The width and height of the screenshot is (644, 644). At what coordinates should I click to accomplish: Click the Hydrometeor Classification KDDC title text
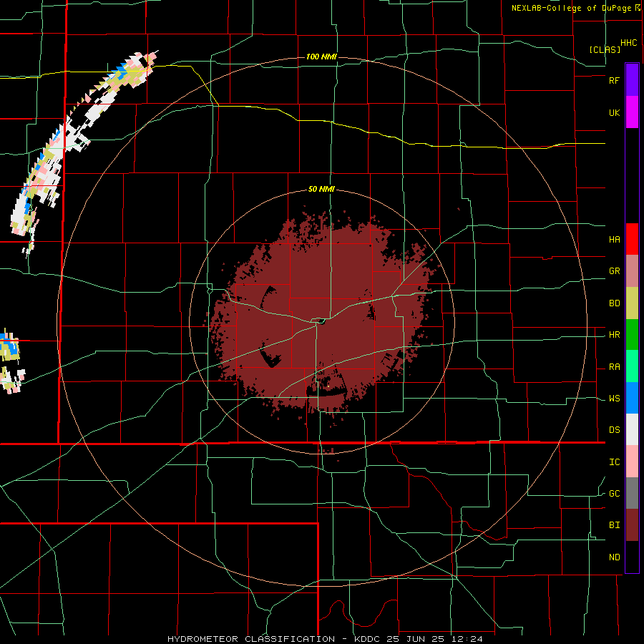(325, 639)
